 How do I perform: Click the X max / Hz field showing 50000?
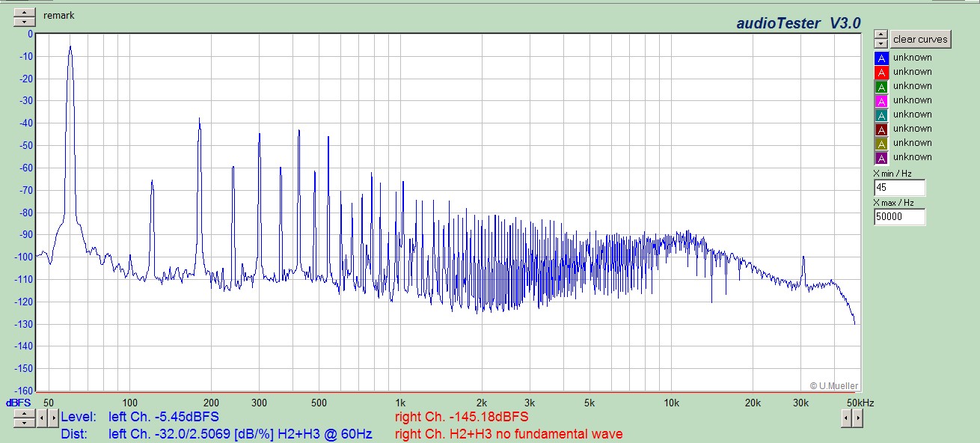point(899,217)
